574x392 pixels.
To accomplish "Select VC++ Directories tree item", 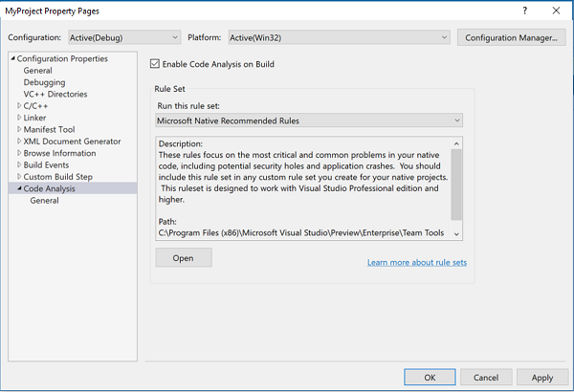I will (x=55, y=94).
